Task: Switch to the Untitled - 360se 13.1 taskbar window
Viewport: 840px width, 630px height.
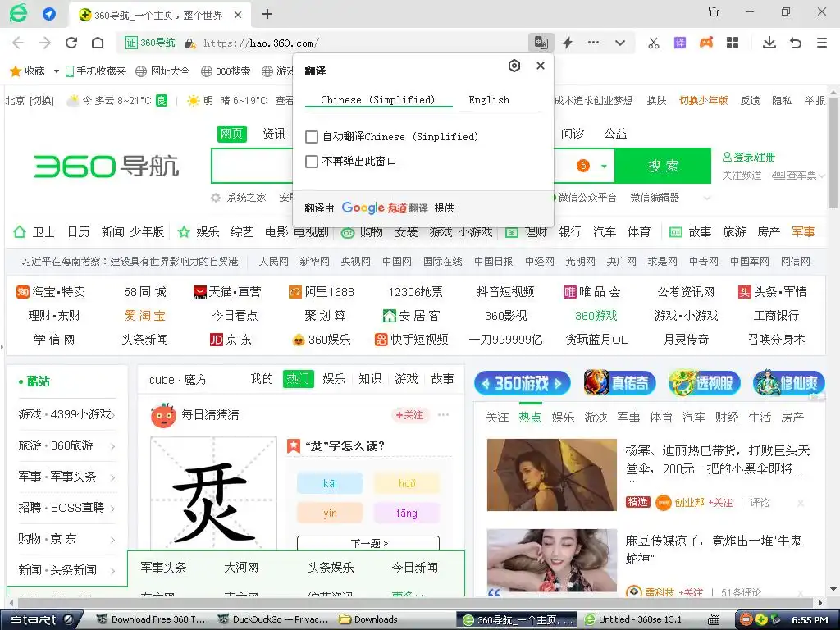Action: (634, 619)
